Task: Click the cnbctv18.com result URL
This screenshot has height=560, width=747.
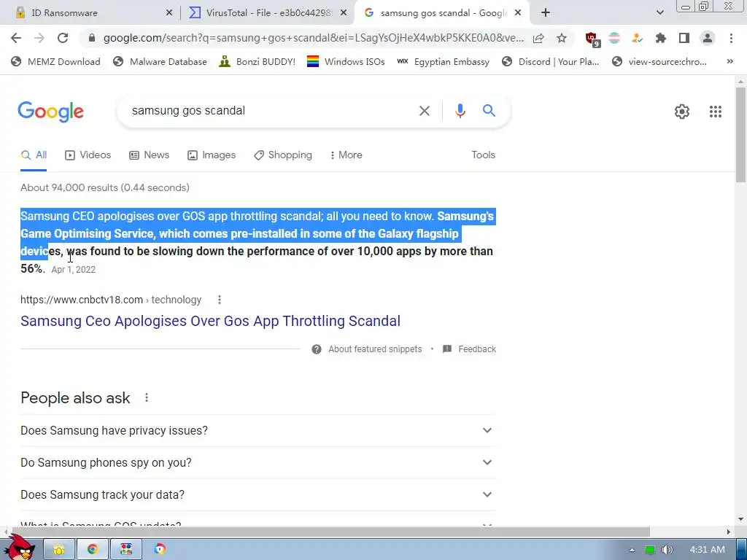Action: pos(111,300)
